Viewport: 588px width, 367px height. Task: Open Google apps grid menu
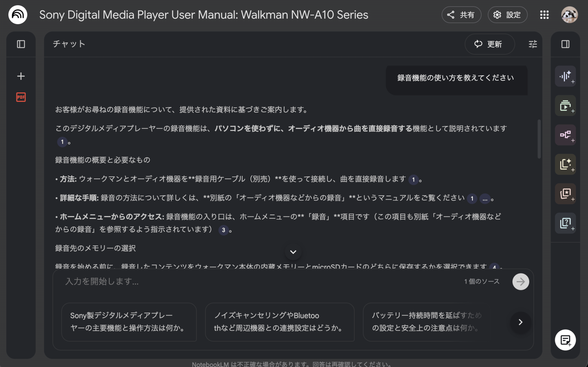tap(544, 15)
